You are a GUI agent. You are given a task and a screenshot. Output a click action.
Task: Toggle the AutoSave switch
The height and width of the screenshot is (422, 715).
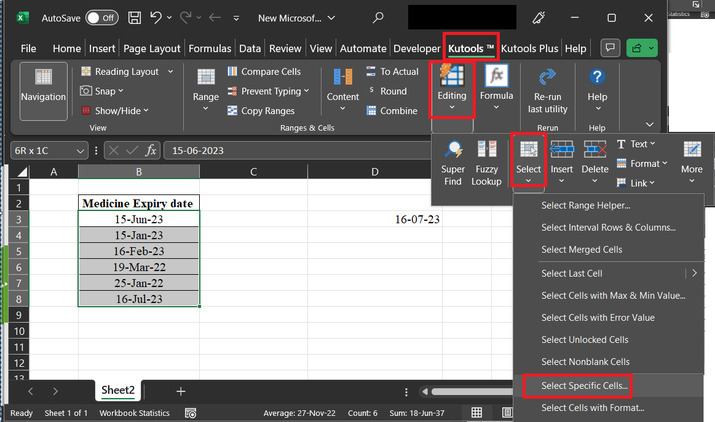[102, 18]
